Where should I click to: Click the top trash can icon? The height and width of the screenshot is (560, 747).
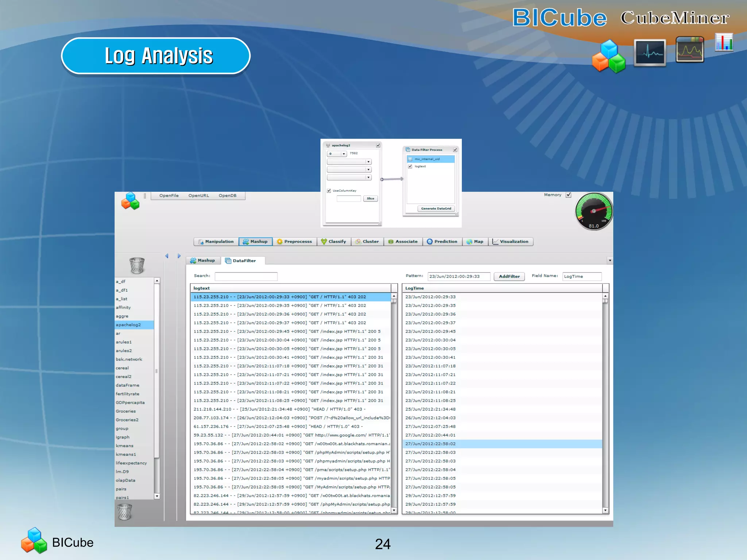pos(137,265)
